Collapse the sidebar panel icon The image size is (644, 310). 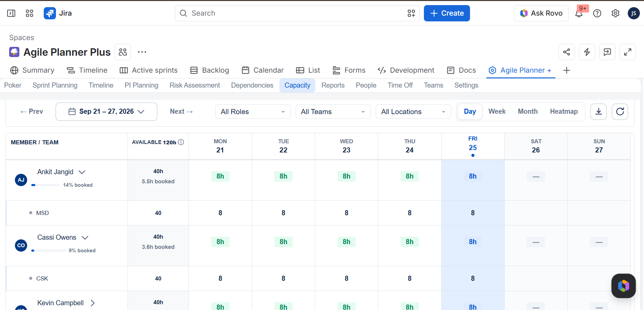click(11, 13)
